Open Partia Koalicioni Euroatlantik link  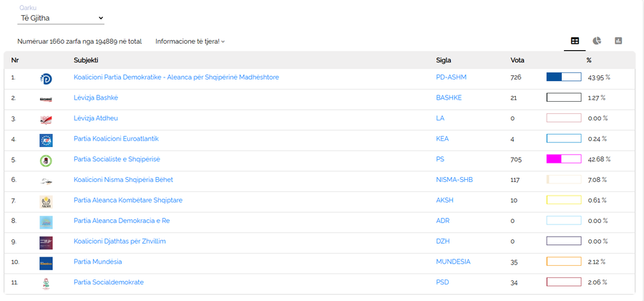point(116,138)
